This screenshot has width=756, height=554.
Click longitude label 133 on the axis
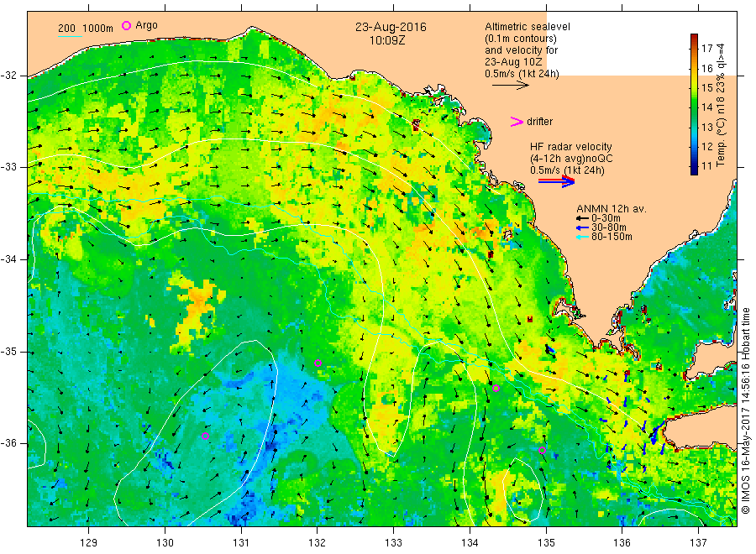[x=393, y=543]
